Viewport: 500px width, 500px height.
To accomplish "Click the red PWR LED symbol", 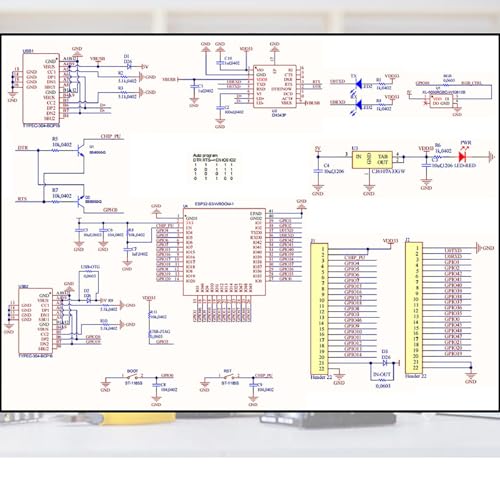I will pyautogui.click(x=463, y=156).
